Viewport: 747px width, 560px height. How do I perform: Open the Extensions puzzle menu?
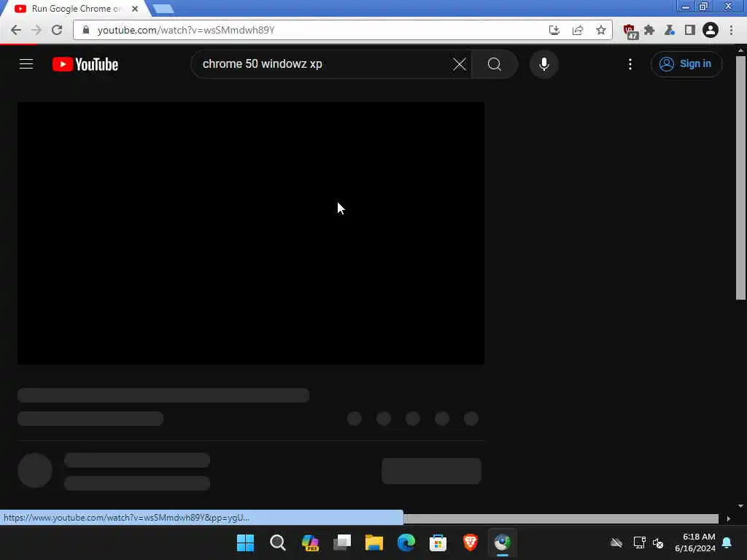click(649, 30)
